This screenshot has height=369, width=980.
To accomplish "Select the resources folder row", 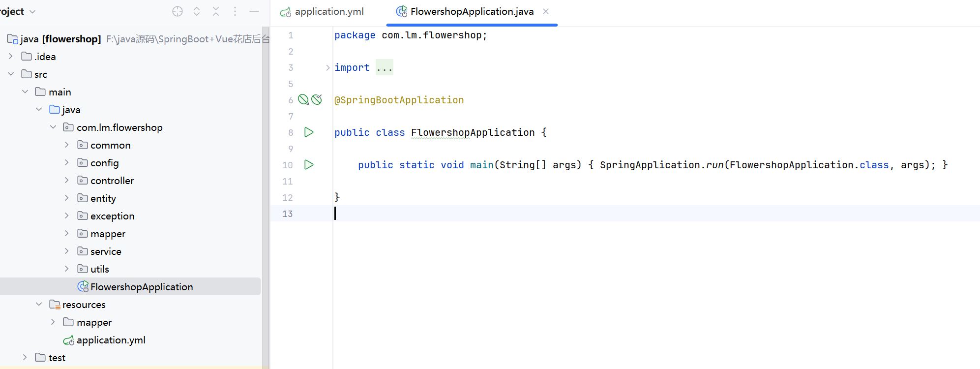I will (x=130, y=304).
